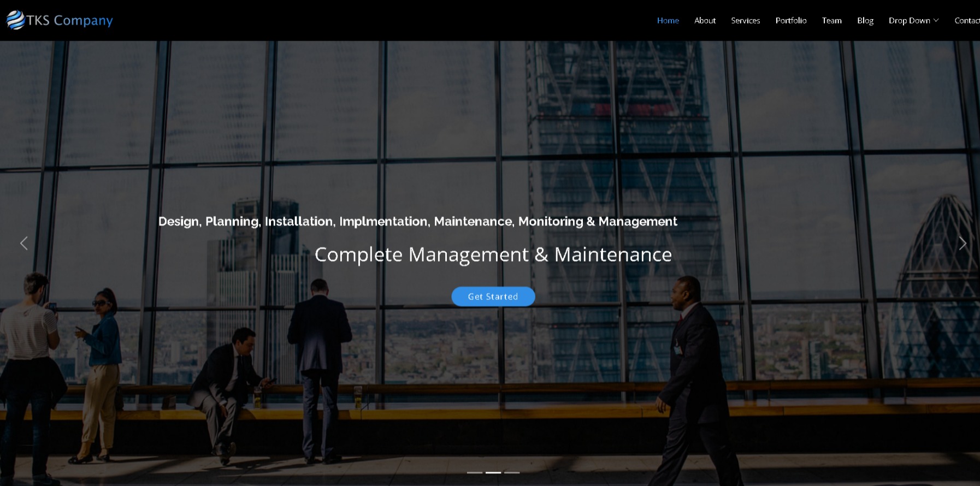This screenshot has width=980, height=486.
Task: Expand the chevron beside Drop Down
Action: (936, 21)
